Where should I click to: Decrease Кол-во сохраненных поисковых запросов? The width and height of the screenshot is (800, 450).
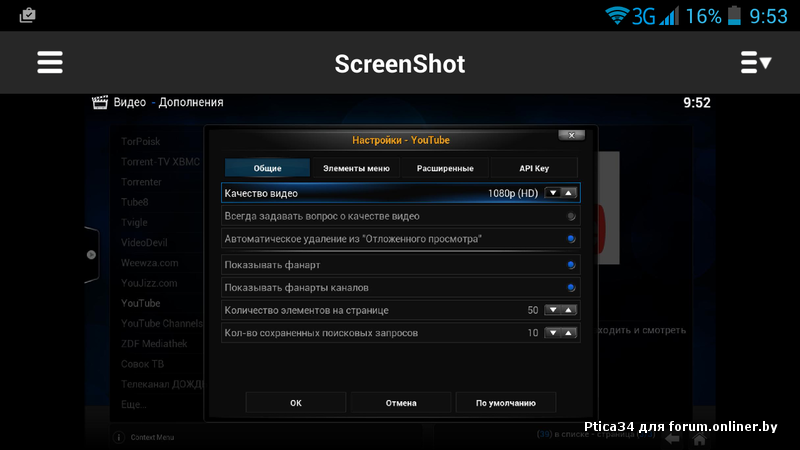pyautogui.click(x=553, y=333)
